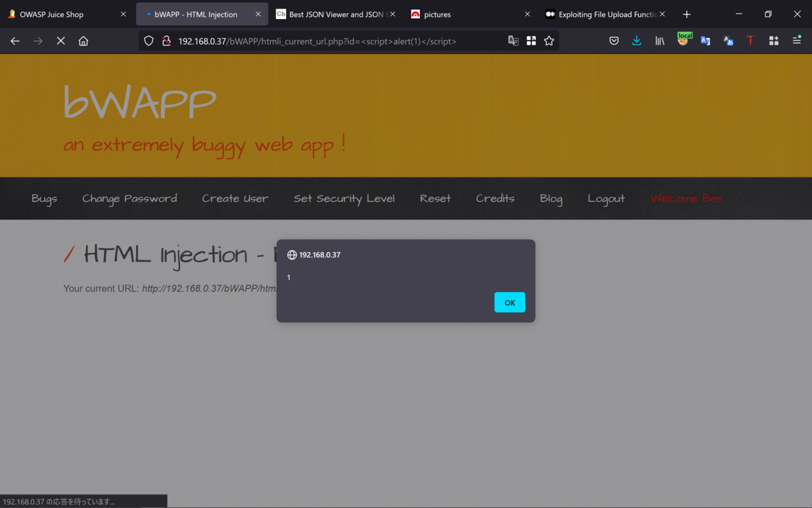Close the OWASP Juice Shop tab
The width and height of the screenshot is (812, 508).
[x=123, y=14]
